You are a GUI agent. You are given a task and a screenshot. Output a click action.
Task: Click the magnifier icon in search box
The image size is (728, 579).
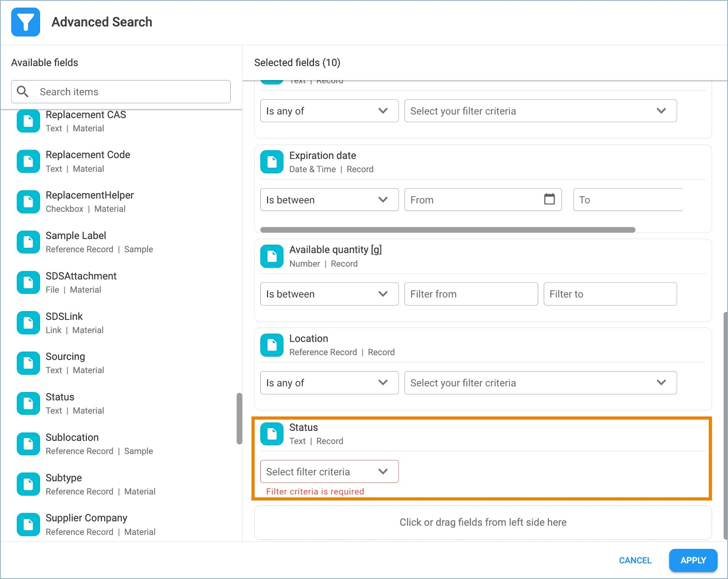click(23, 91)
